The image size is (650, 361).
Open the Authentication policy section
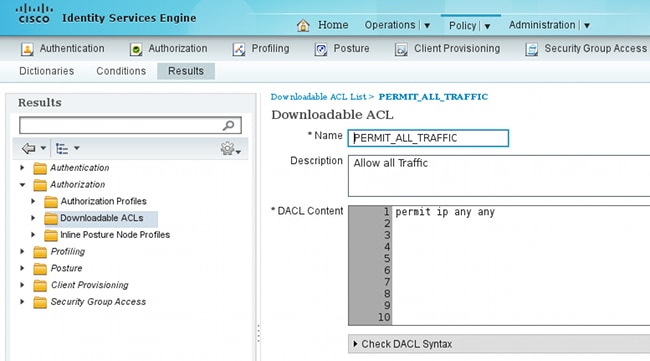[72, 48]
